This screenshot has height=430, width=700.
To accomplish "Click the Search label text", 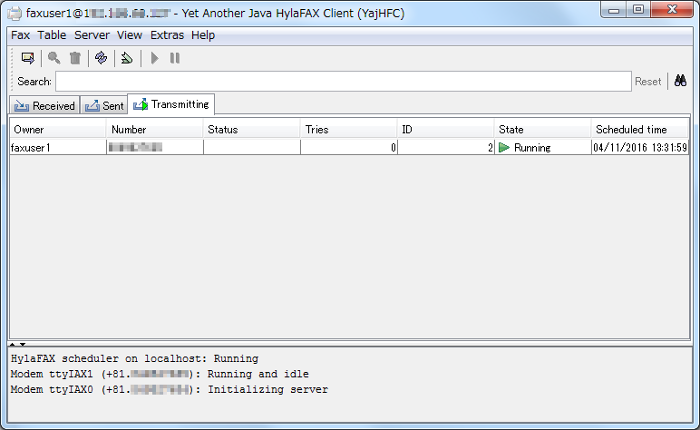I will tap(34, 81).
